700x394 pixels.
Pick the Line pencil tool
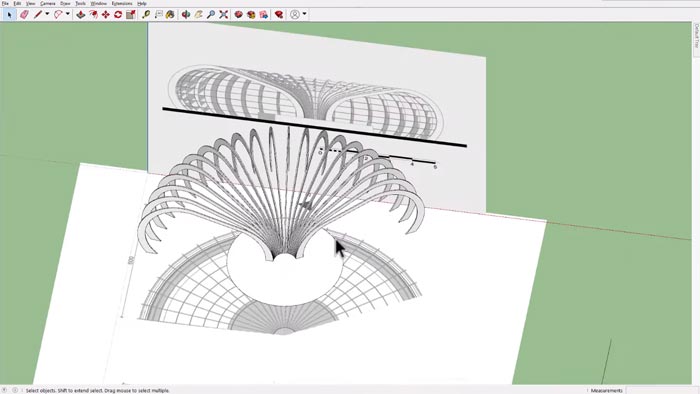[38, 15]
